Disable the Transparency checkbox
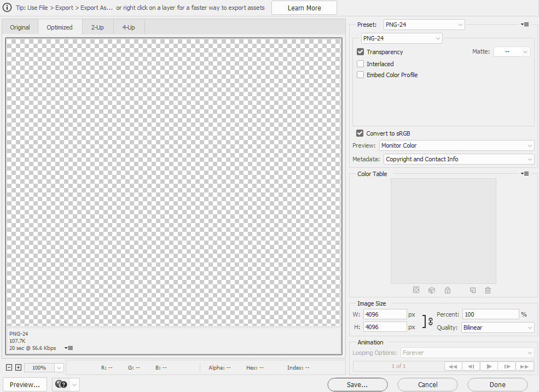539x392 pixels. [360, 51]
